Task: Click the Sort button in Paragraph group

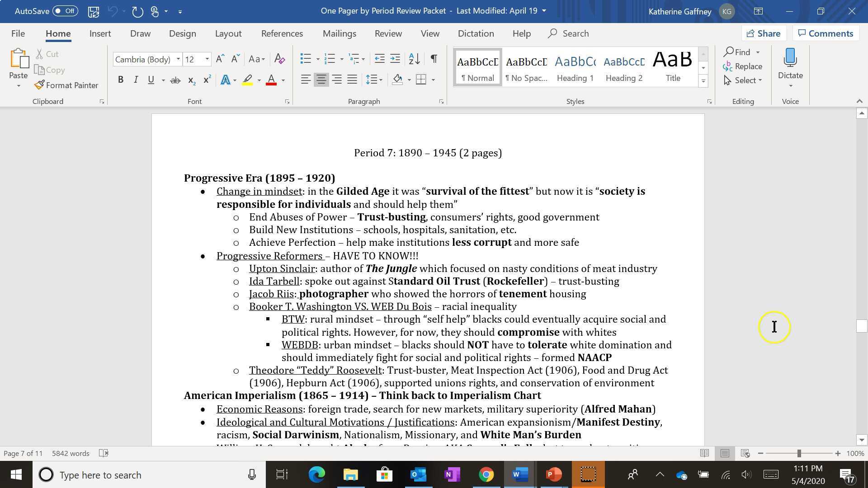Action: (413, 59)
